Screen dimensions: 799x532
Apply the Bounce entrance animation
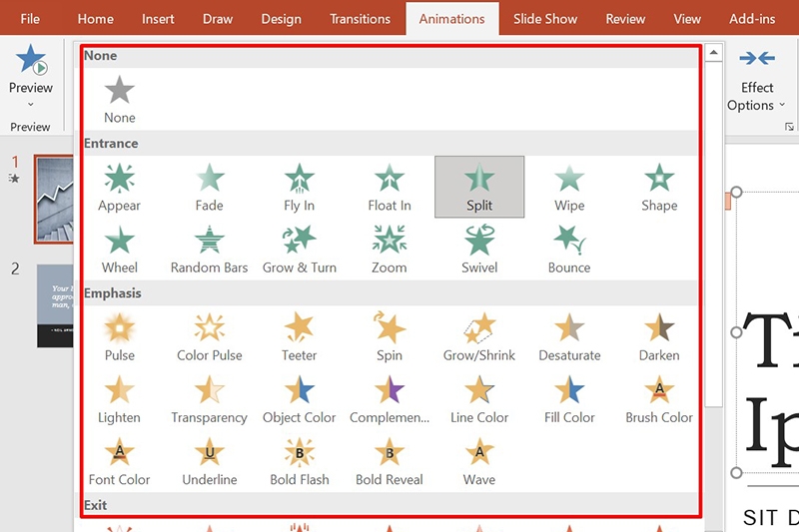pos(569,250)
